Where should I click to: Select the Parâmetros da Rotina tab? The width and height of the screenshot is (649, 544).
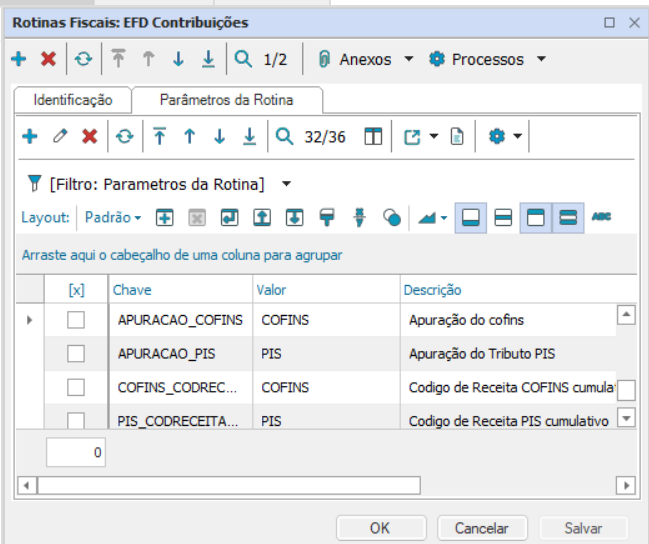point(227,101)
